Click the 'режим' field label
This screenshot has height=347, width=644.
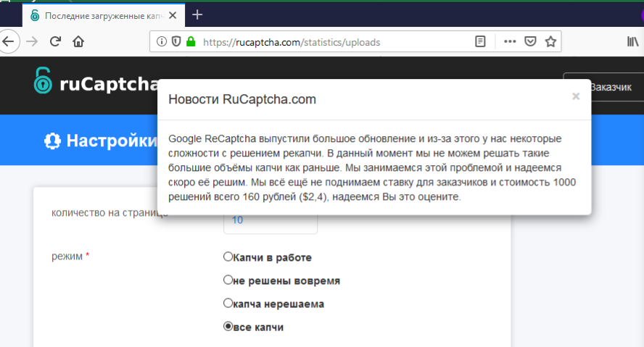(x=67, y=256)
